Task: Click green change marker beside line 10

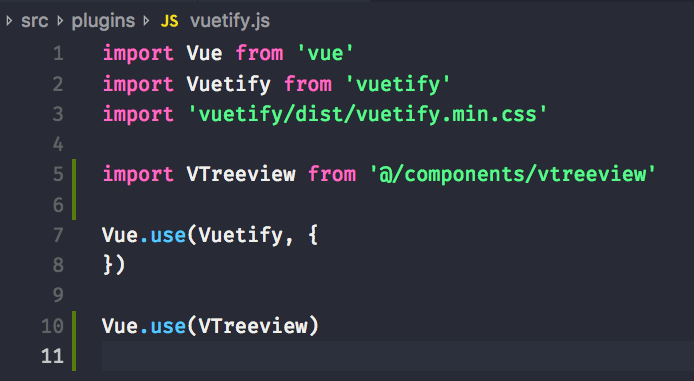Action: pyautogui.click(x=74, y=341)
